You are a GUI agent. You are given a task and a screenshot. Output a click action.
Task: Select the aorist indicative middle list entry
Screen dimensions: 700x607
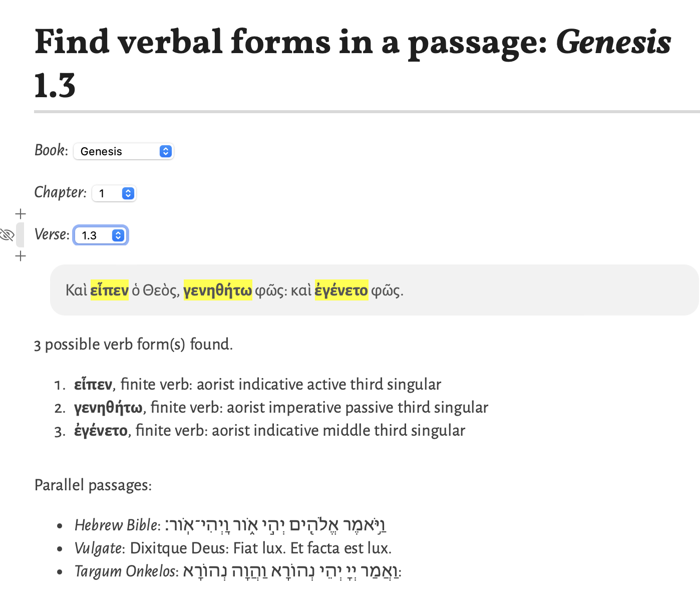coord(269,430)
